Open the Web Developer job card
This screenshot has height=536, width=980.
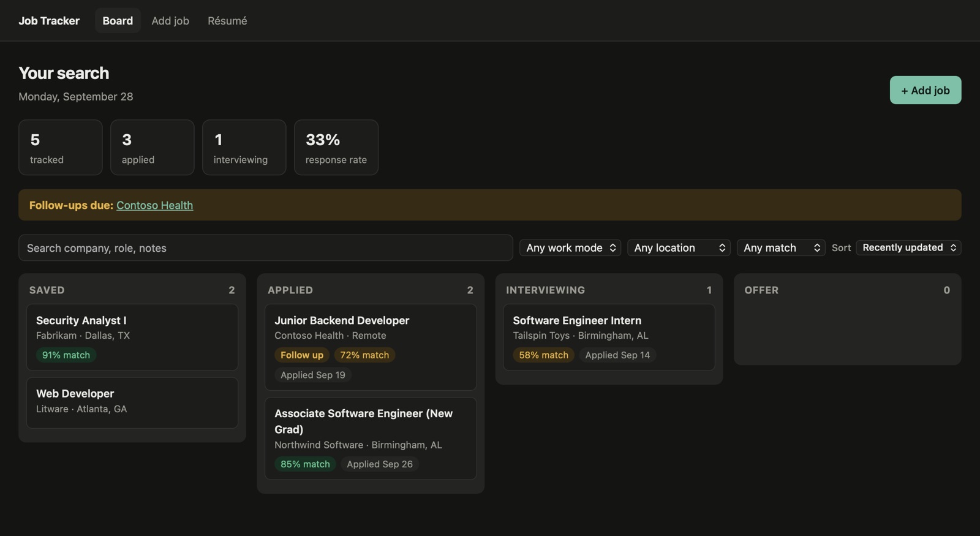tap(132, 402)
